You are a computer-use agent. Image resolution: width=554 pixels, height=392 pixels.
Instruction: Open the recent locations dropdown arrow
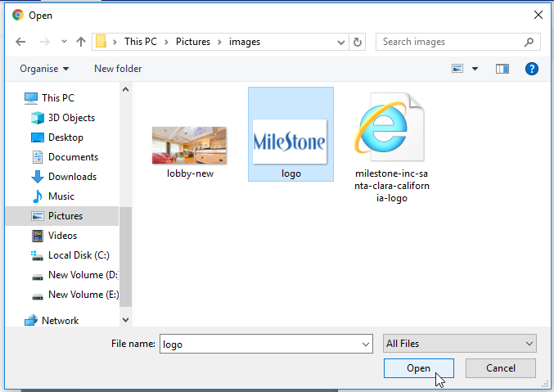point(64,42)
